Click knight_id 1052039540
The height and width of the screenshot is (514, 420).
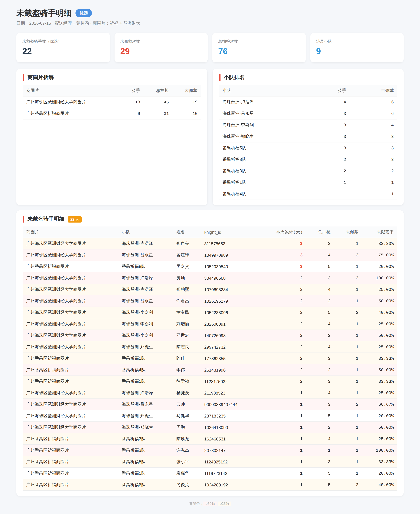[x=216, y=267]
